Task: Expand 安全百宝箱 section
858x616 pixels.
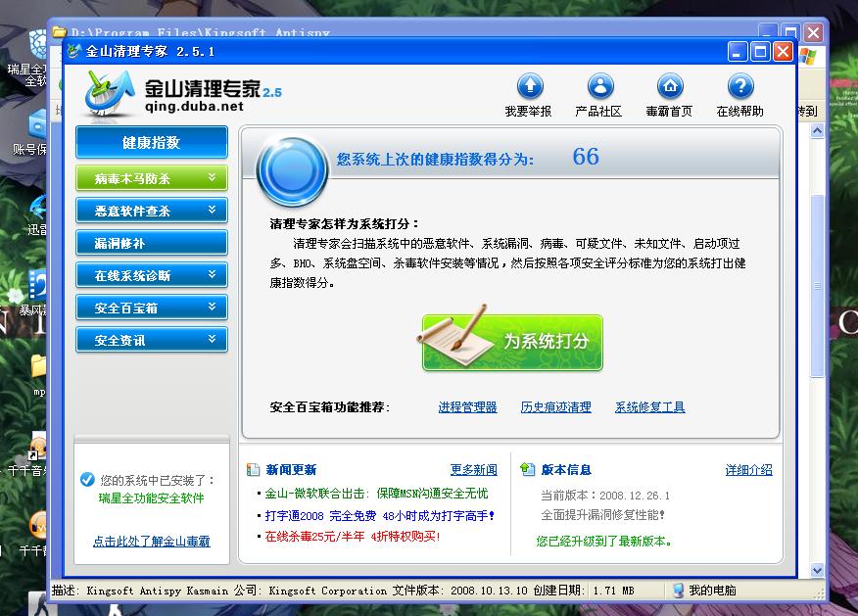Action: tap(152, 308)
